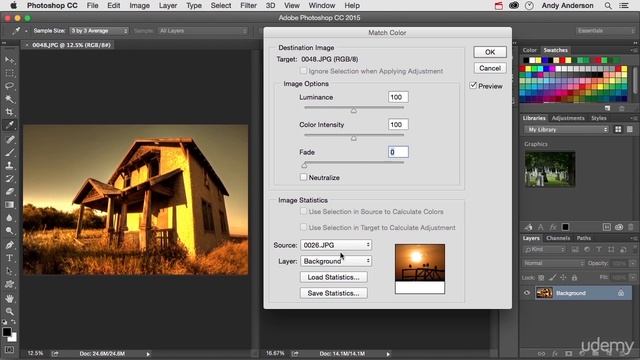Image resolution: width=640 pixels, height=360 pixels.
Task: Click Cancel in Match Color dialog
Action: (x=490, y=68)
